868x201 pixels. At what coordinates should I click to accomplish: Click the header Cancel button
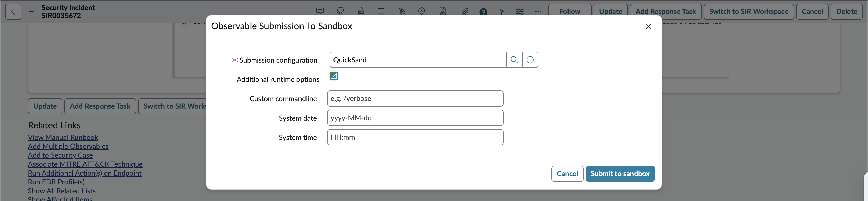pyautogui.click(x=812, y=12)
